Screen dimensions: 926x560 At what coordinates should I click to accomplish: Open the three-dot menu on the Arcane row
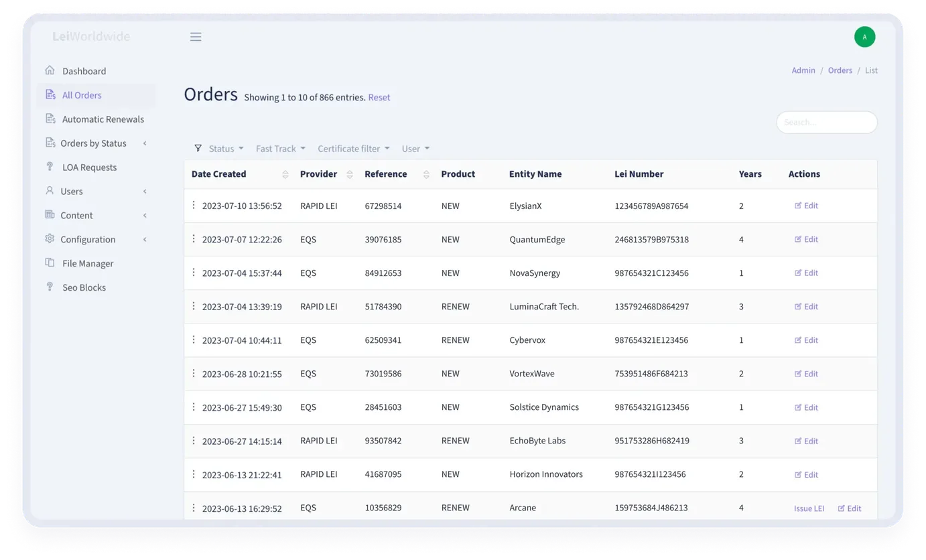click(194, 508)
